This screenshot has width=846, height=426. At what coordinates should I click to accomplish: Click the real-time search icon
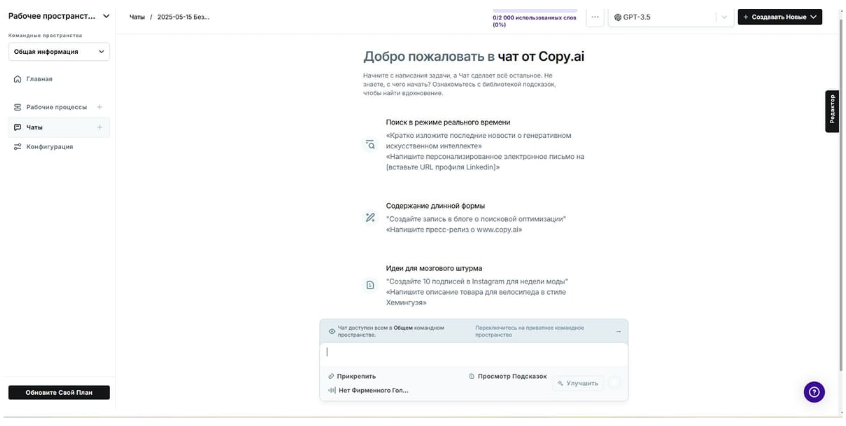[x=370, y=145]
